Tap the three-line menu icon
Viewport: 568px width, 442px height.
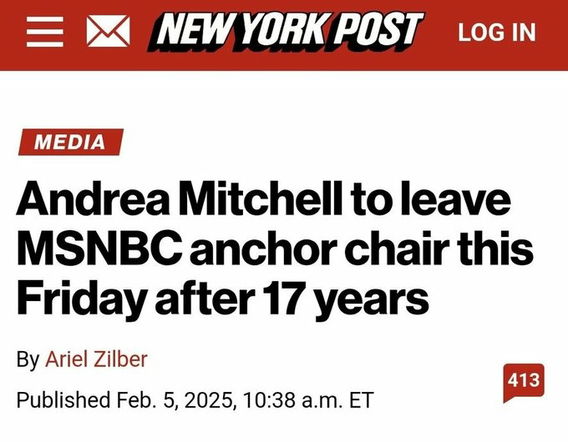coord(45,32)
